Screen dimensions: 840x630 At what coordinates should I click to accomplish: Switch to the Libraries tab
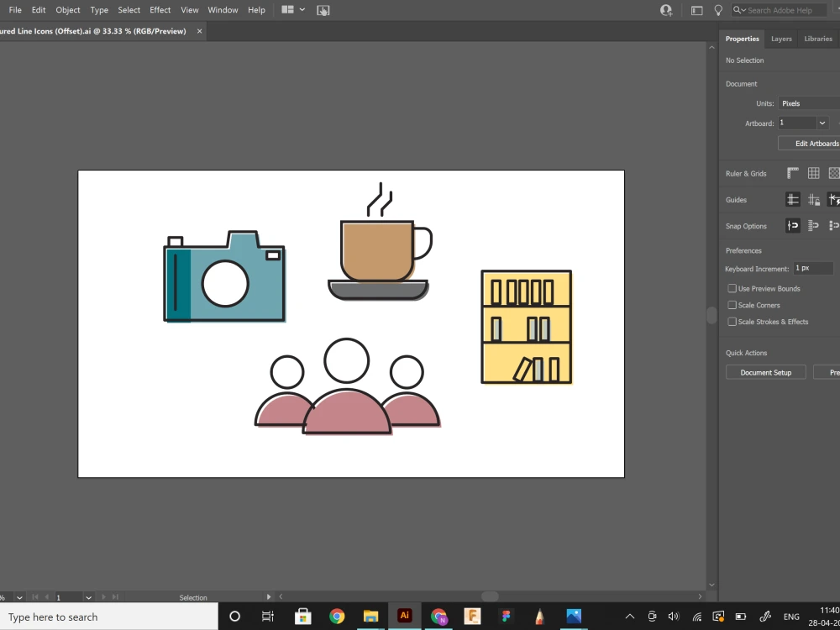point(818,39)
